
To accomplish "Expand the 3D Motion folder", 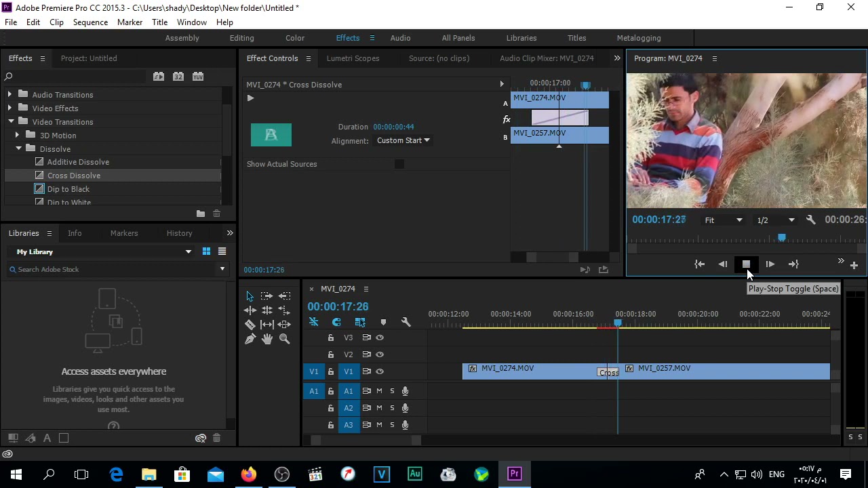I will 17,136.
